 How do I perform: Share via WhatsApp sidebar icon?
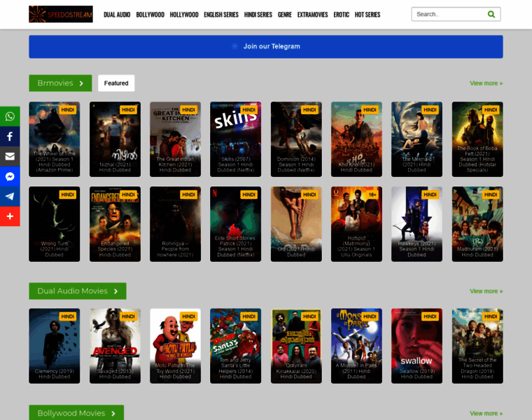10,116
